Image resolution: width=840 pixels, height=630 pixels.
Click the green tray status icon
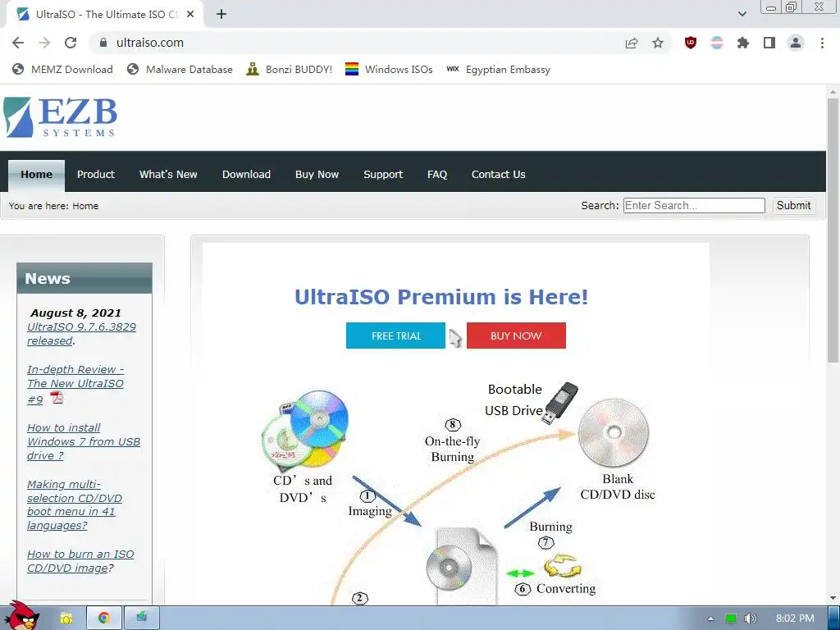(731, 619)
